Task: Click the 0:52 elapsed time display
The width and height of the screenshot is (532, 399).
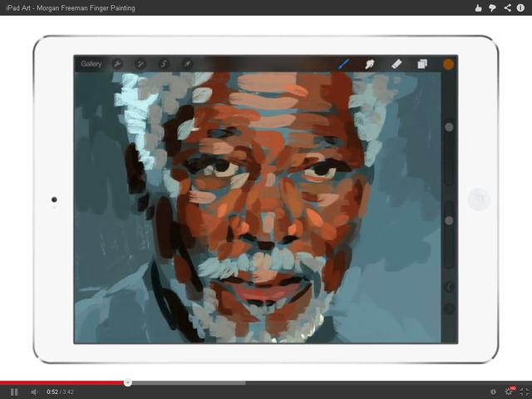Action: [52, 392]
